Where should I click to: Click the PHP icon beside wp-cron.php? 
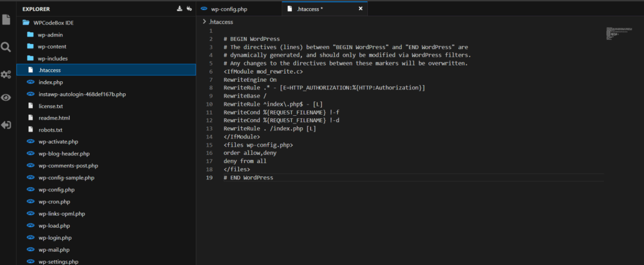[x=30, y=201]
